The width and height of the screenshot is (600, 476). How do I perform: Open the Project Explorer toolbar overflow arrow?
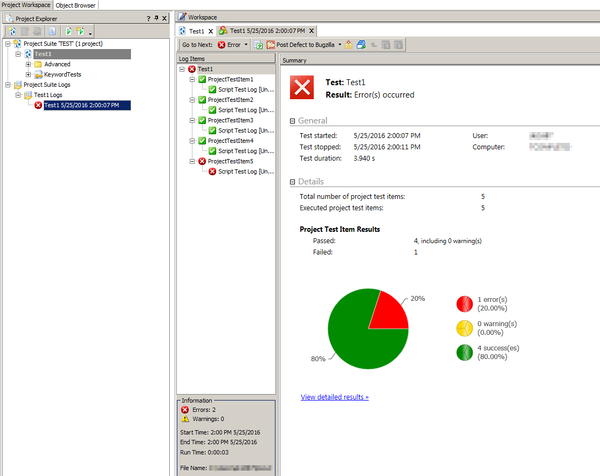90,34
